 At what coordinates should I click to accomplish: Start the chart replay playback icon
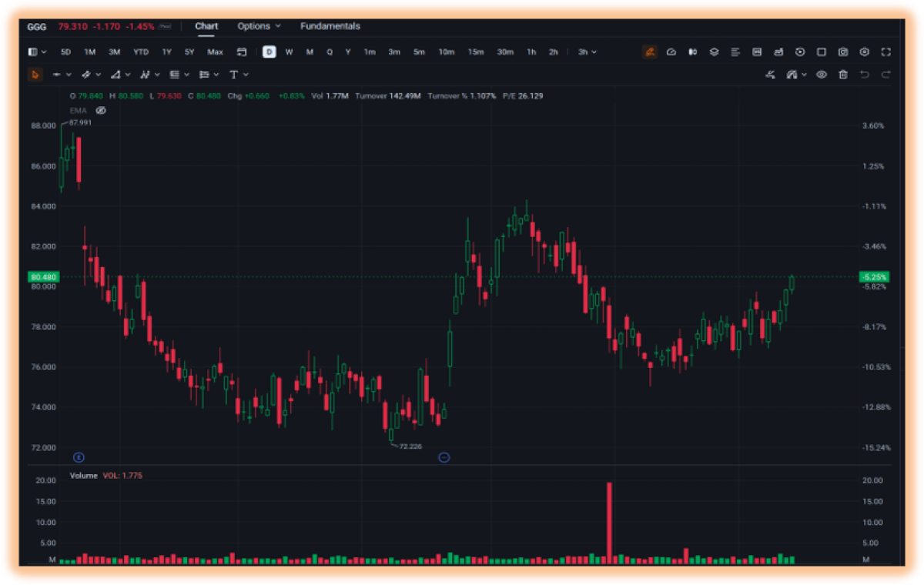coord(800,52)
